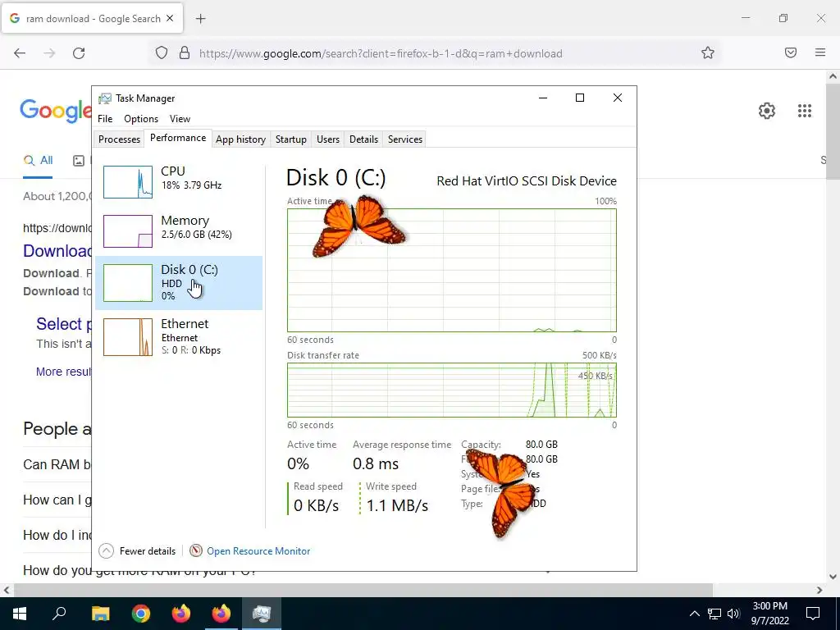
Task: Click the first Firefox taskbar icon
Action: 181,614
